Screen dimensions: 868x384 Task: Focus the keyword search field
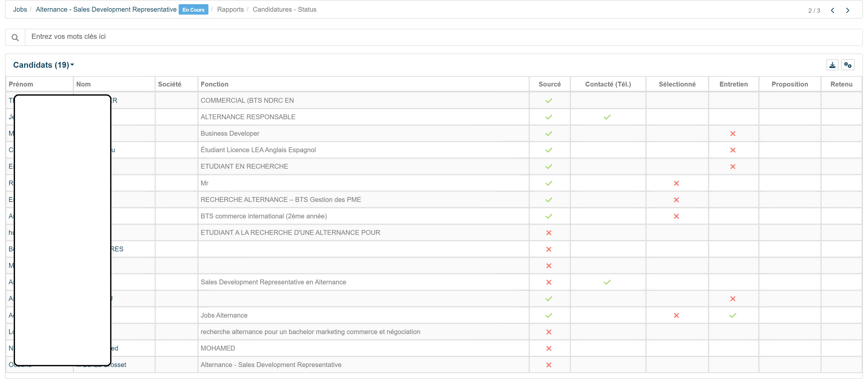pyautogui.click(x=444, y=37)
